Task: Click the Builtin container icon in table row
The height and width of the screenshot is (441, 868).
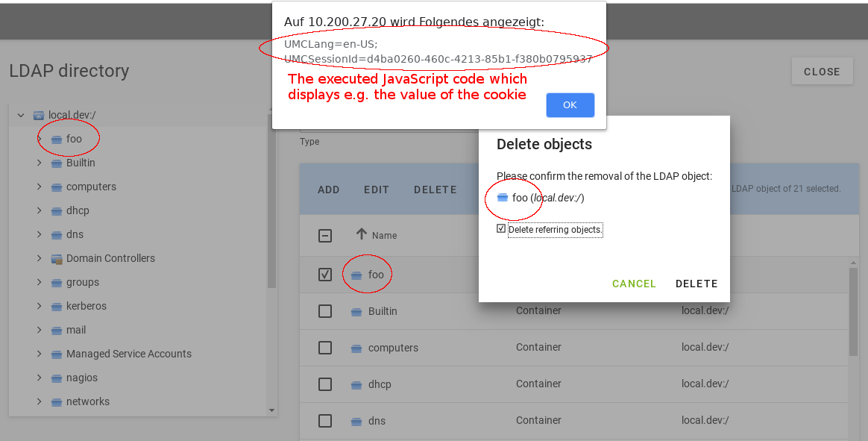Action: tap(356, 312)
